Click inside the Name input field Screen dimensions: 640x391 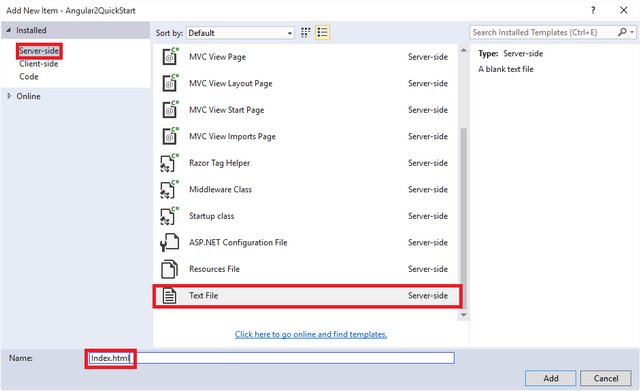pyautogui.click(x=271, y=358)
